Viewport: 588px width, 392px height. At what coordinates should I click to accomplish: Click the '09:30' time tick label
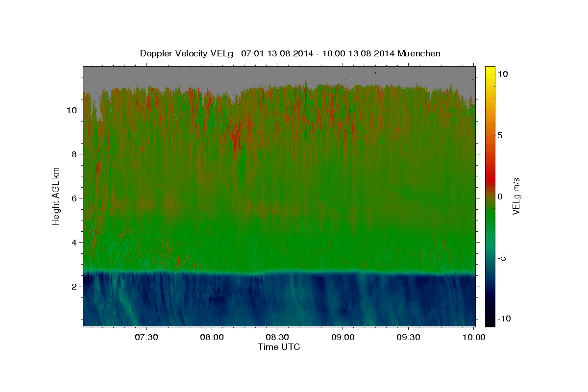[x=408, y=338]
